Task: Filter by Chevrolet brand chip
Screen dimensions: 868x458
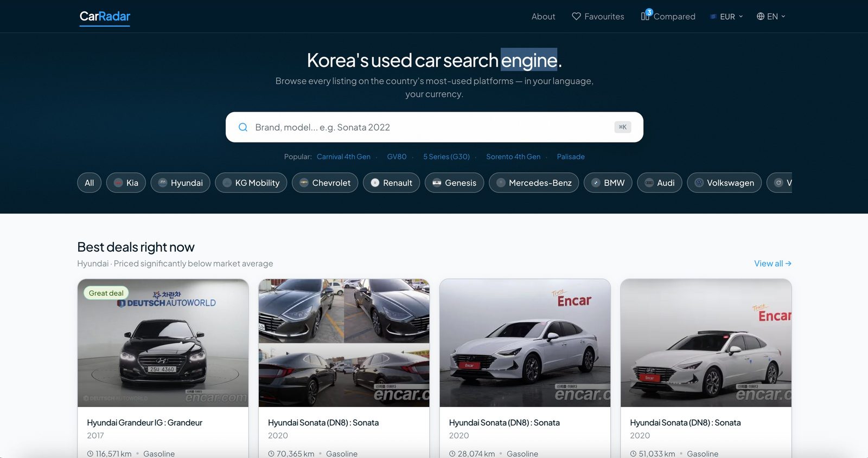Action: coord(325,183)
